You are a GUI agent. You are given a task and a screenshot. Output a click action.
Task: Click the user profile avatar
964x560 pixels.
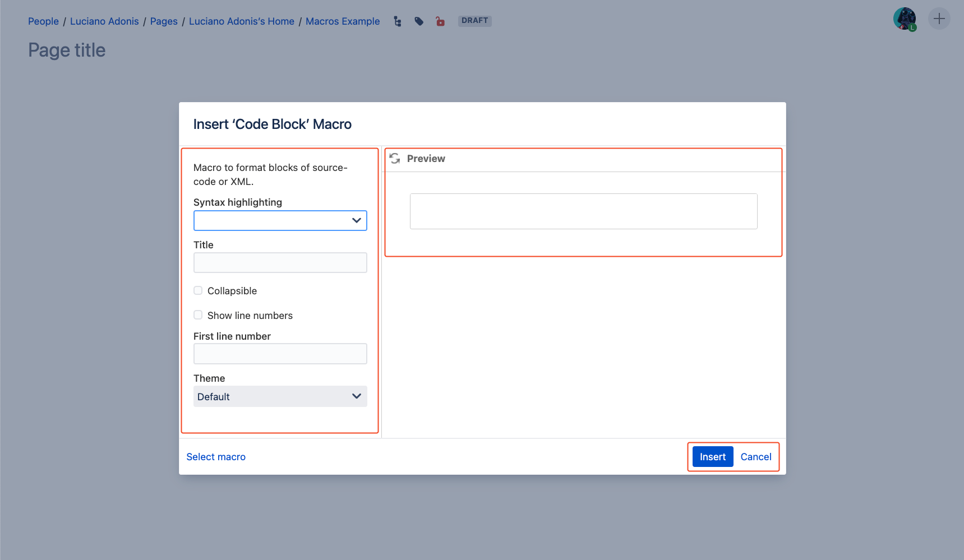[x=904, y=19]
